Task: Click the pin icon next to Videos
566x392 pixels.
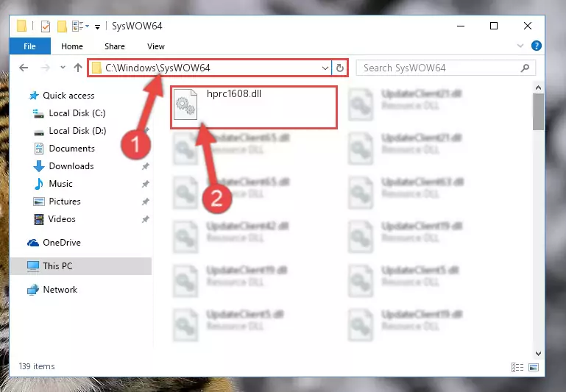Action: click(146, 219)
